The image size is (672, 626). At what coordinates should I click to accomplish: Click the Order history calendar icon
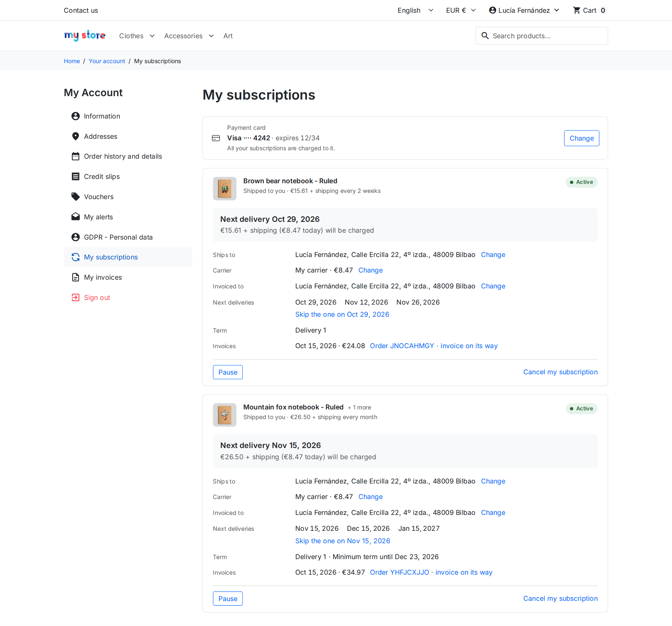[x=75, y=156]
